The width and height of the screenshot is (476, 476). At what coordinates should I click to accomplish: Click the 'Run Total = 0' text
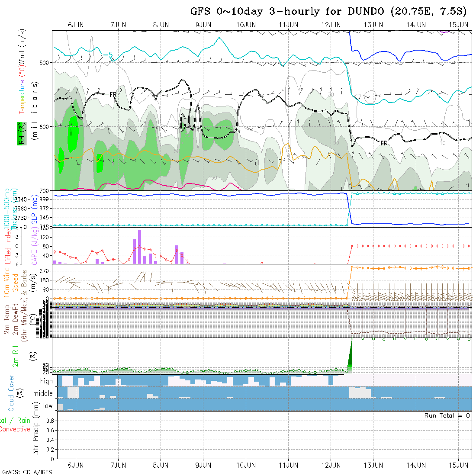tap(447, 415)
